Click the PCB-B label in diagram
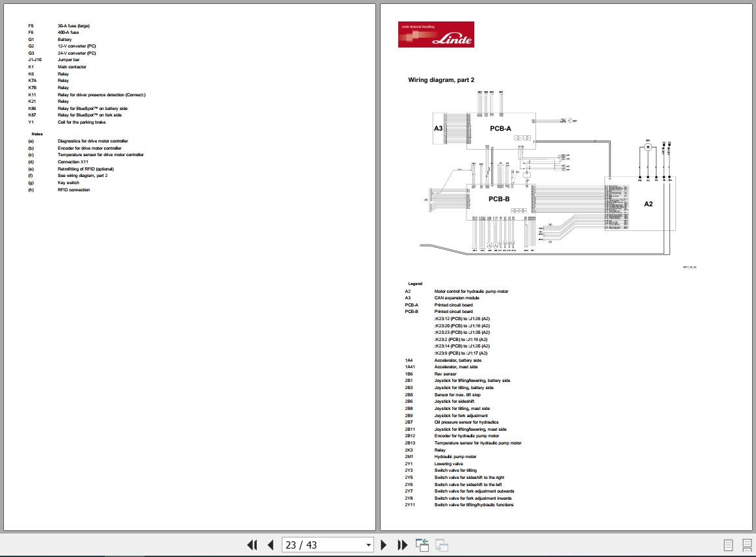This screenshot has height=557, width=756. pos(499,198)
